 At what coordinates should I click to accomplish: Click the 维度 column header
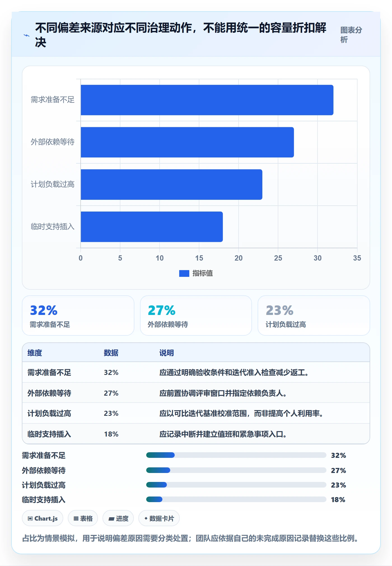pos(35,353)
